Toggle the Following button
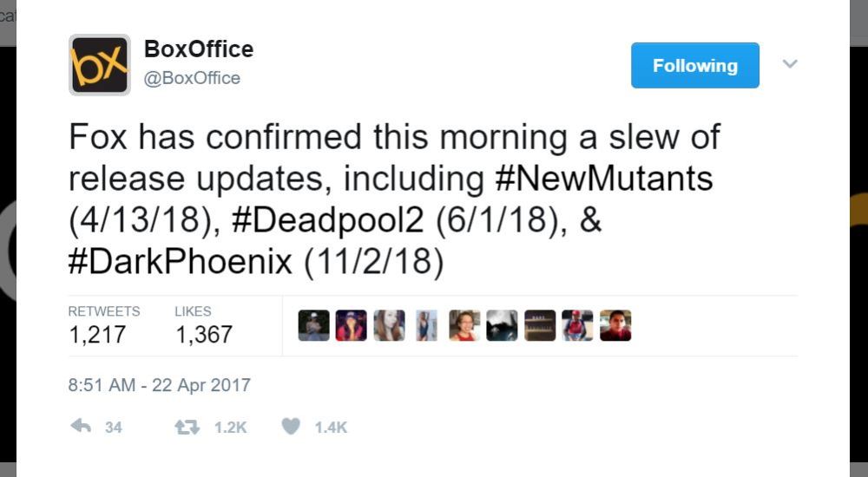Image resolution: width=868 pixels, height=477 pixels. (694, 65)
